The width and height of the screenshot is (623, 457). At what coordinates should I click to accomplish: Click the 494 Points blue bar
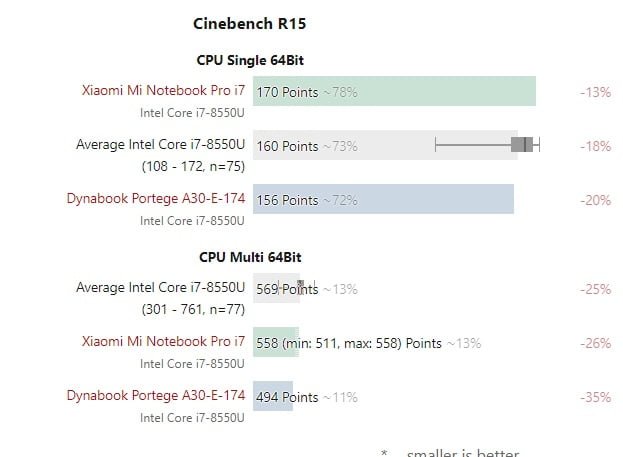(272, 396)
